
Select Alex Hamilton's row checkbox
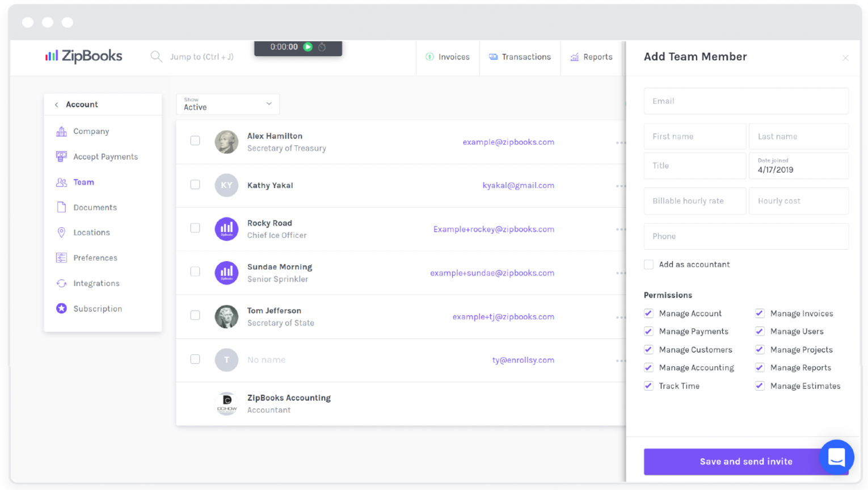[195, 140]
